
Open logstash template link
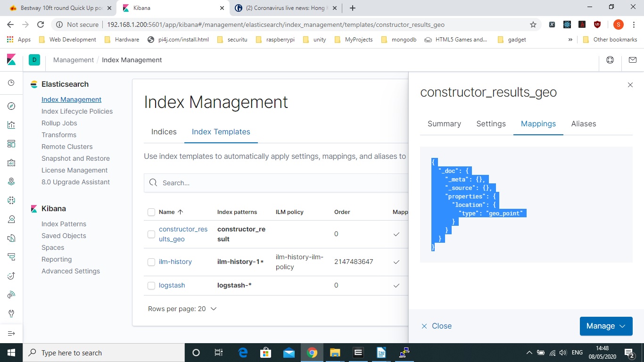point(172,285)
